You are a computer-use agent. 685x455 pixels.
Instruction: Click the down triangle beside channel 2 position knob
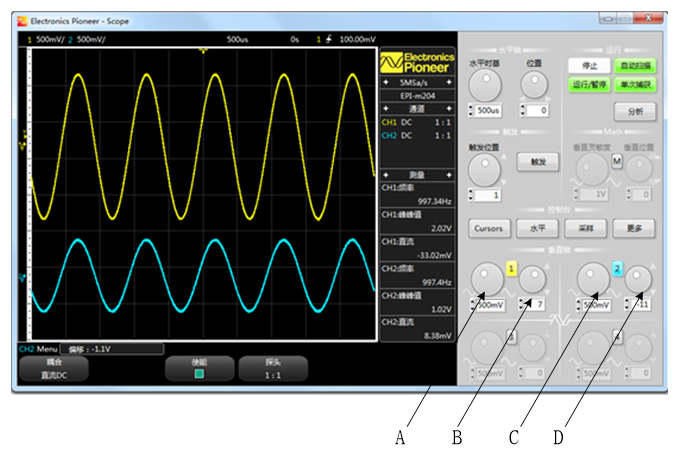(x=653, y=291)
